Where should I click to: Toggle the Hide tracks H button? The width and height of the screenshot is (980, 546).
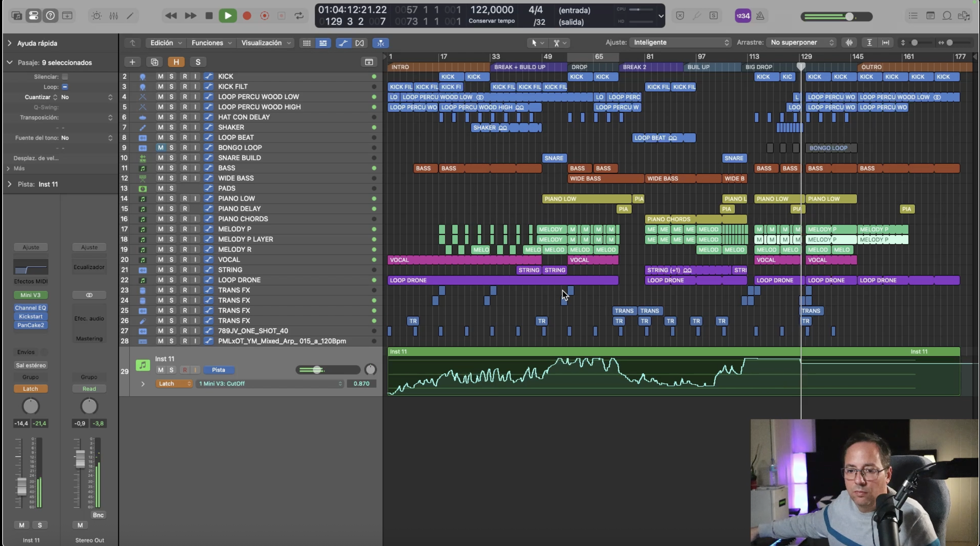[176, 62]
